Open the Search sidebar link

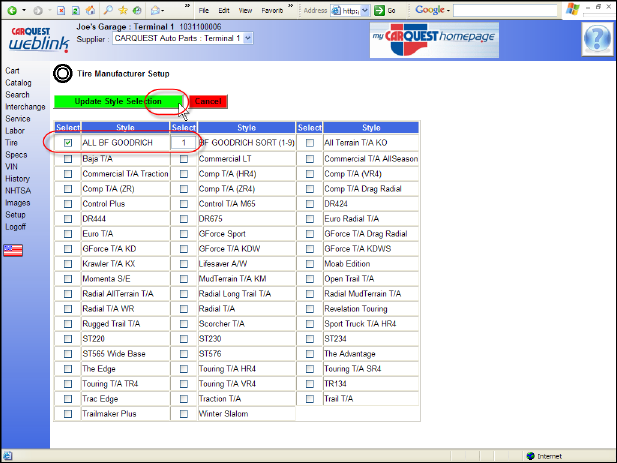[x=17, y=95]
